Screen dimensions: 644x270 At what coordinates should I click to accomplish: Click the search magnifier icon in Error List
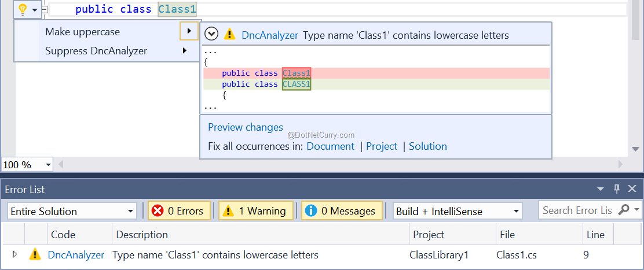pyautogui.click(x=624, y=210)
